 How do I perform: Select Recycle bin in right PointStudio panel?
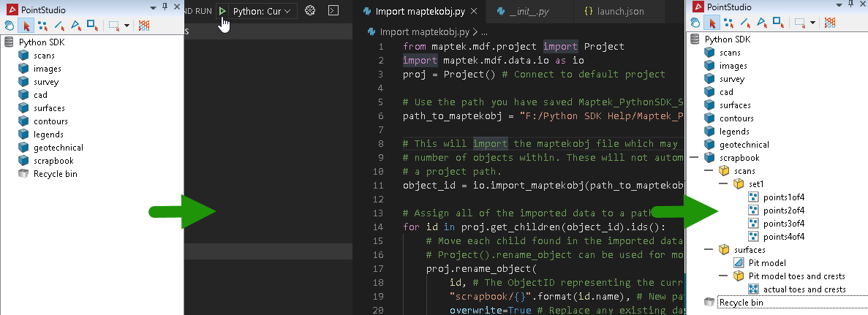point(741,303)
